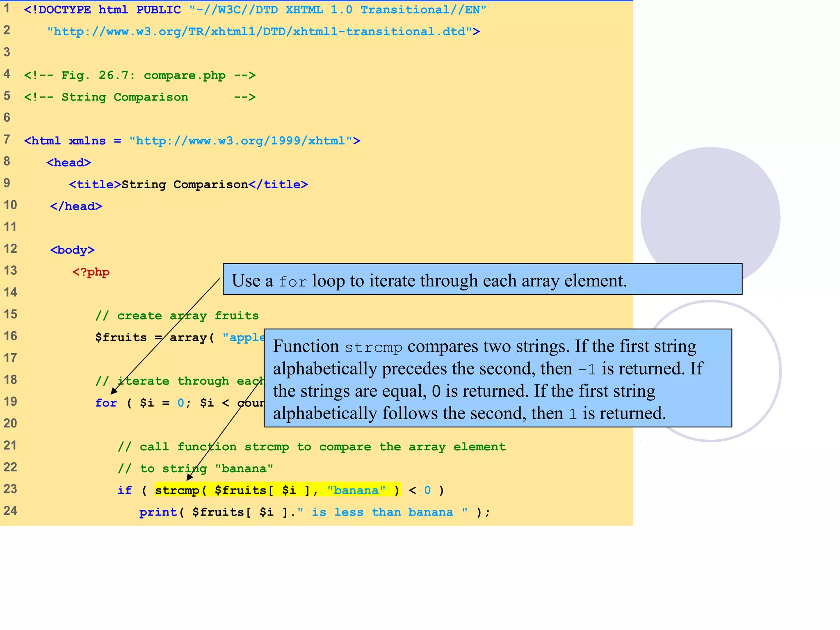
Task: Click the "apple string on line 16
Action: point(244,338)
